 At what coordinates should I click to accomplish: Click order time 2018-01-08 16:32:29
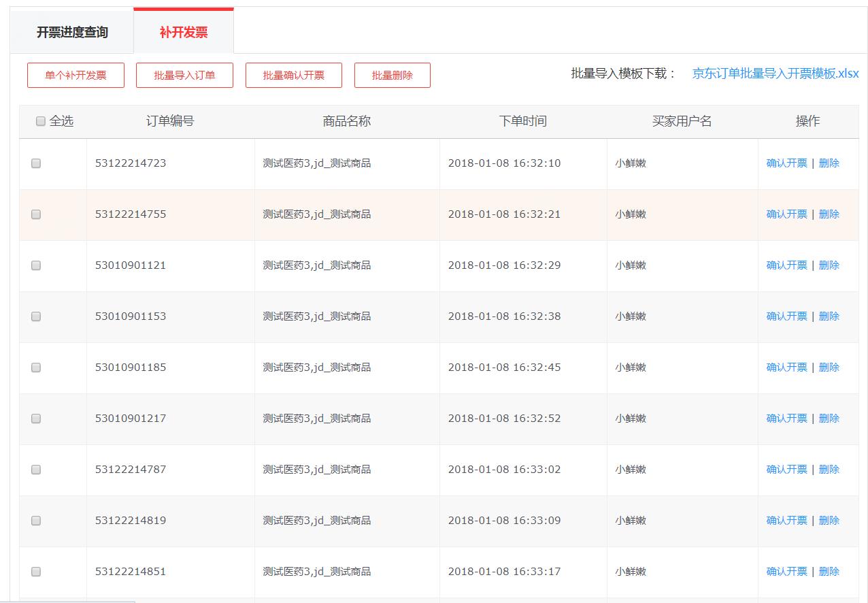tap(505, 265)
